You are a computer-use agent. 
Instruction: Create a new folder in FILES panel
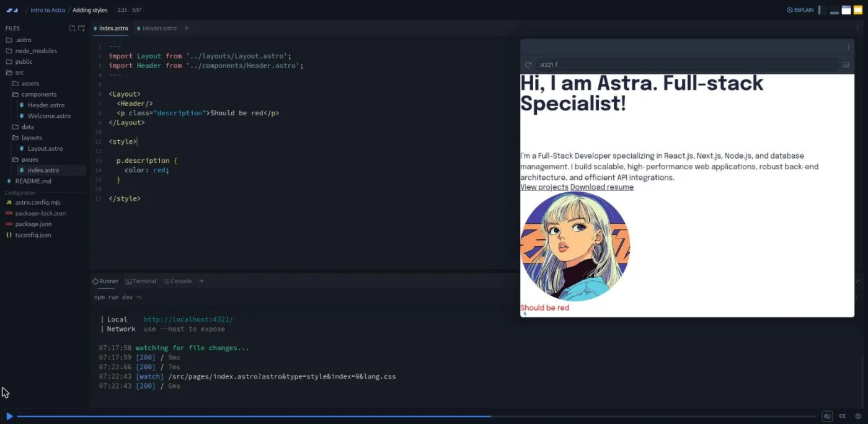pos(81,28)
